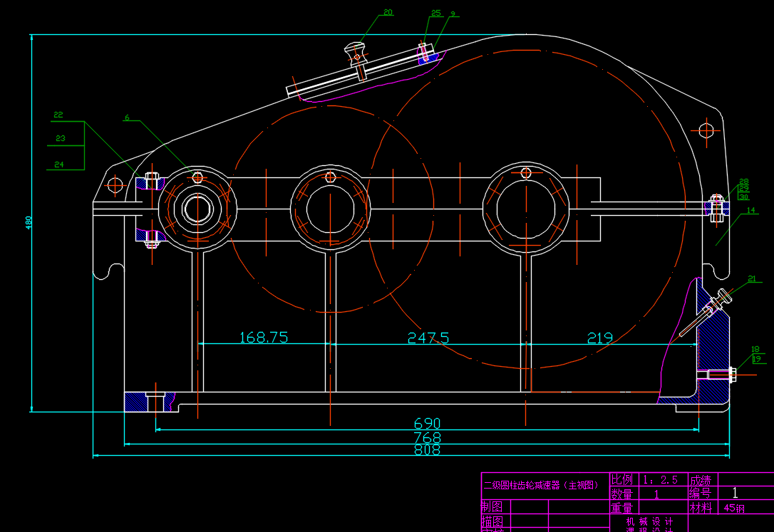Click the 45钢 material value
Viewport: 774px width, 532px height.
(734, 508)
